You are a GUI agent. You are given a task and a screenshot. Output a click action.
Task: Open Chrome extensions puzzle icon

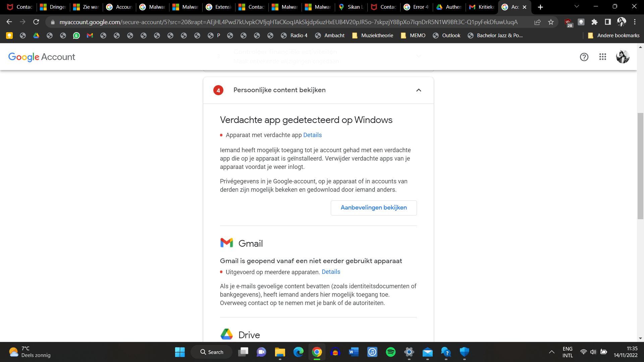(594, 22)
